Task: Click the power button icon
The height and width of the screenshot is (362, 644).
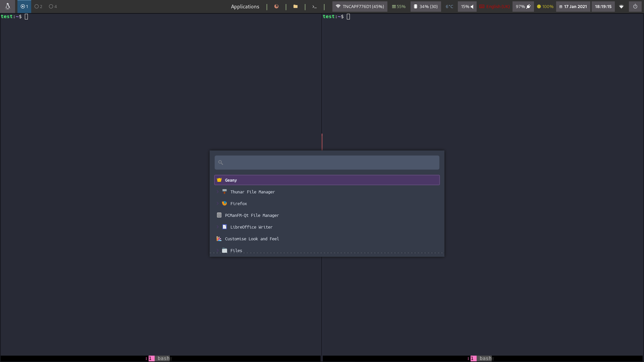Action: 635,6
